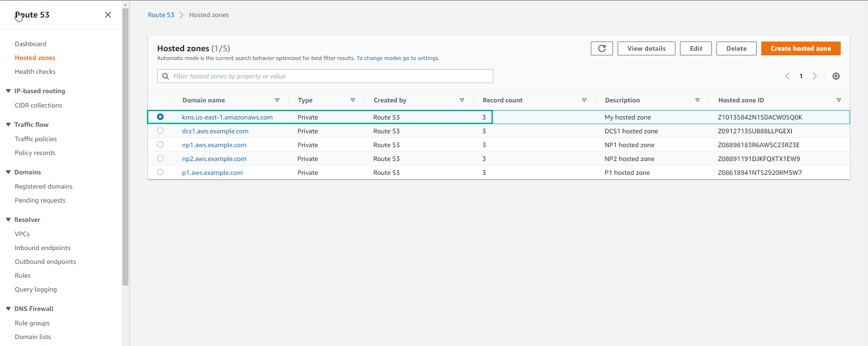Open VPCs under Resolver
Image resolution: width=868 pixels, height=346 pixels.
pos(22,234)
